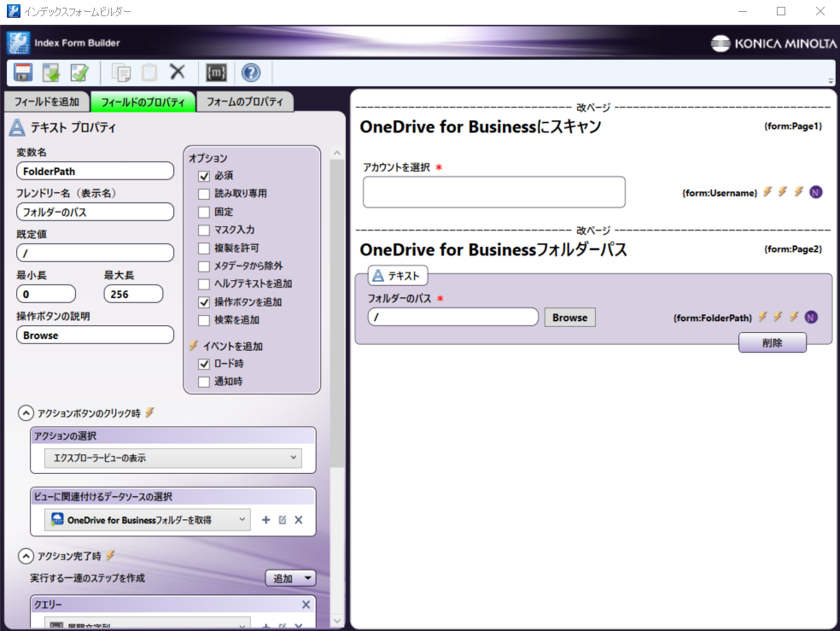The width and height of the screenshot is (840, 631).
Task: Click the テキスト field type label icon
Action: click(378, 275)
